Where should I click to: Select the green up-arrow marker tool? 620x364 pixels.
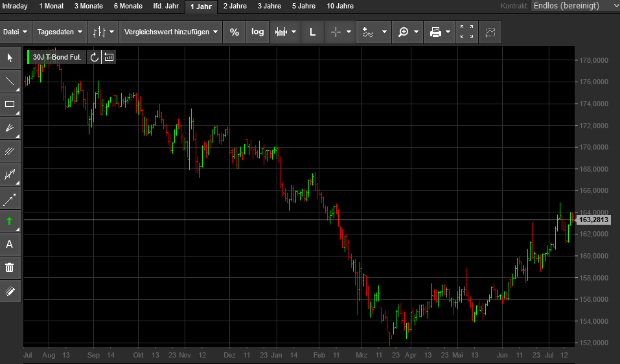pos(10,221)
